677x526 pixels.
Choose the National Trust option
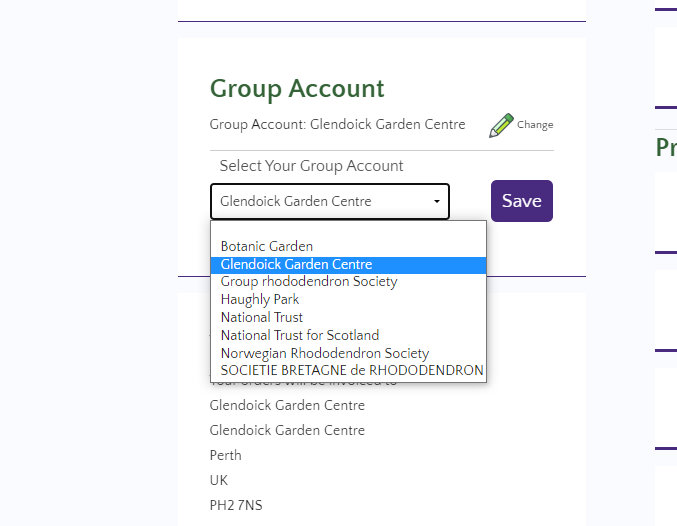pyautogui.click(x=262, y=317)
